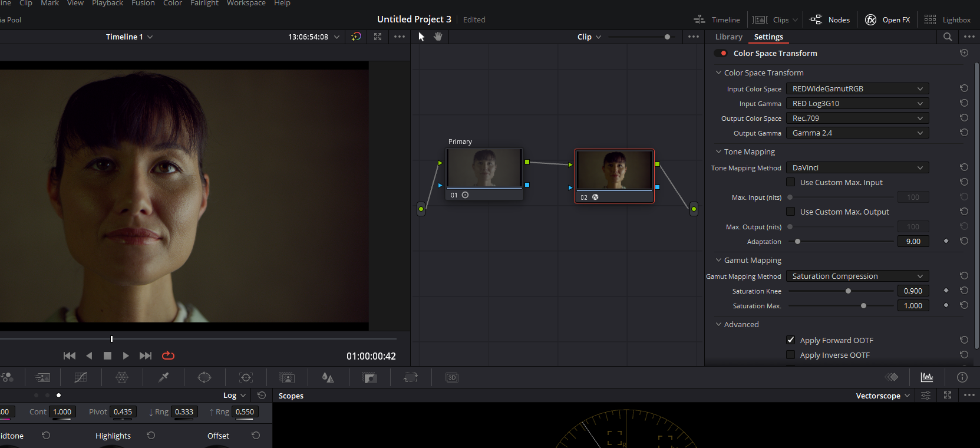Open the Sizing palette
Image resolution: width=980 pixels, height=448 pixels.
[x=411, y=377]
